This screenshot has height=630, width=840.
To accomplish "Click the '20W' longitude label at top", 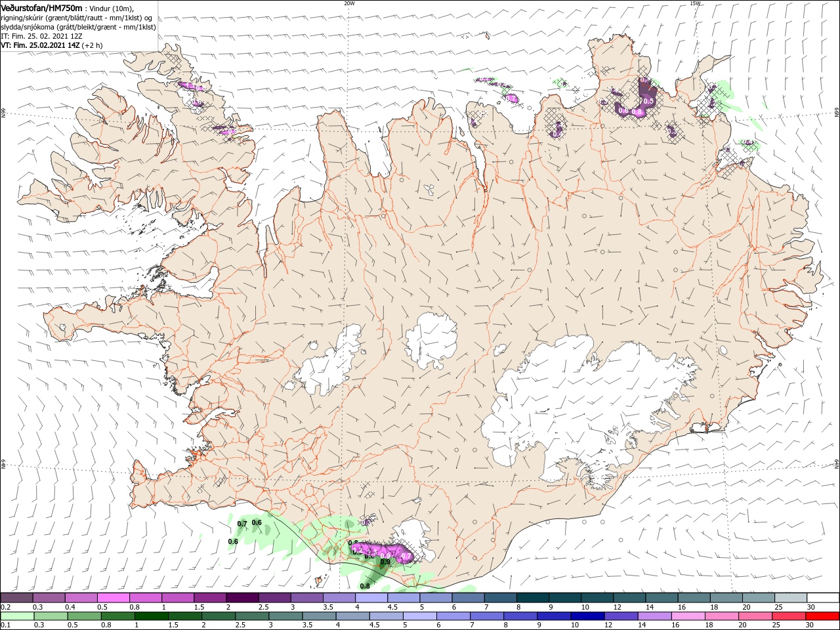I will click(349, 3).
